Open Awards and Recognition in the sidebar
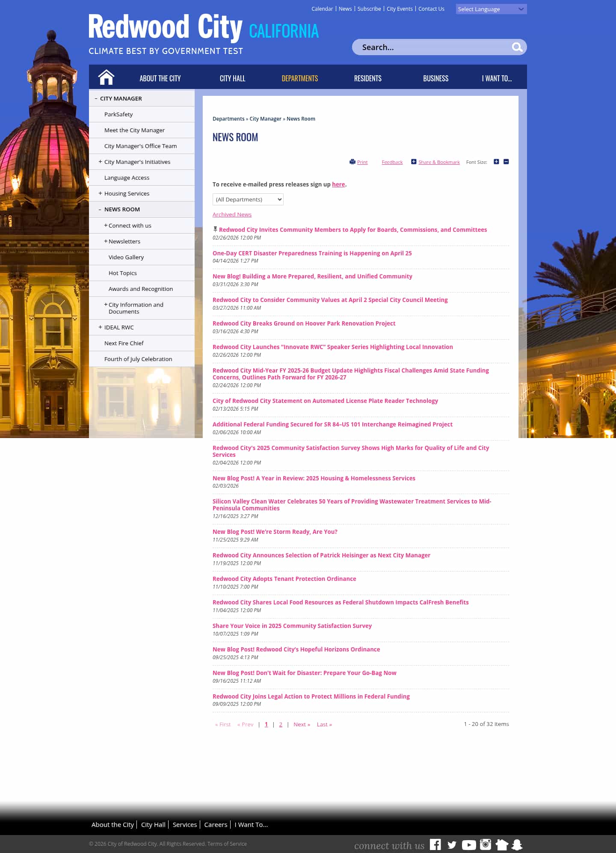This screenshot has width=616, height=853. point(141,289)
